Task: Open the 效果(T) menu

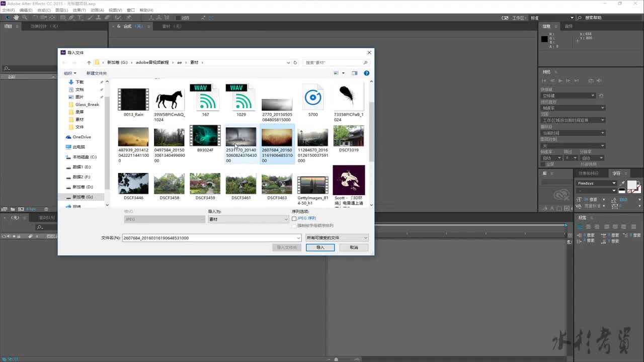Action: coord(79,10)
